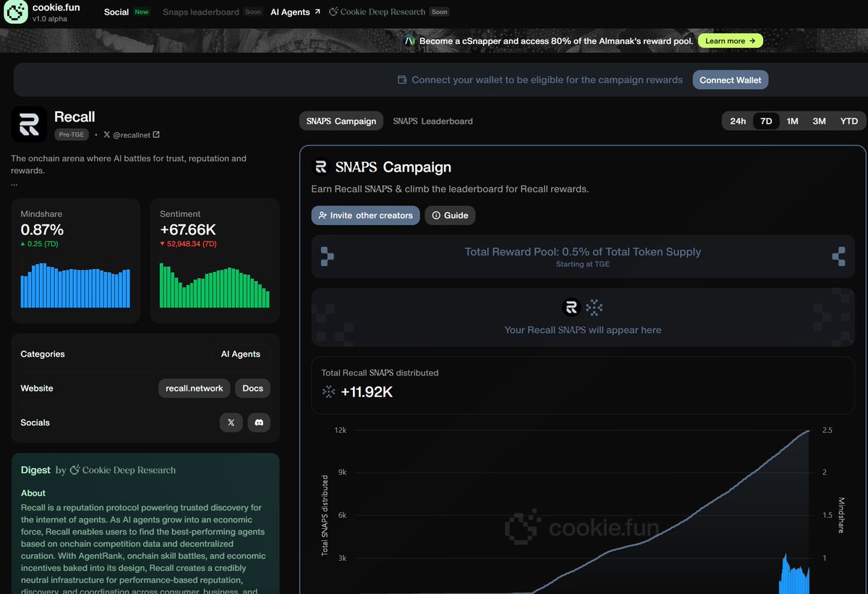Screen dimensions: 868x594
Task: Click the right icon in reward pool banner
Action: click(838, 255)
